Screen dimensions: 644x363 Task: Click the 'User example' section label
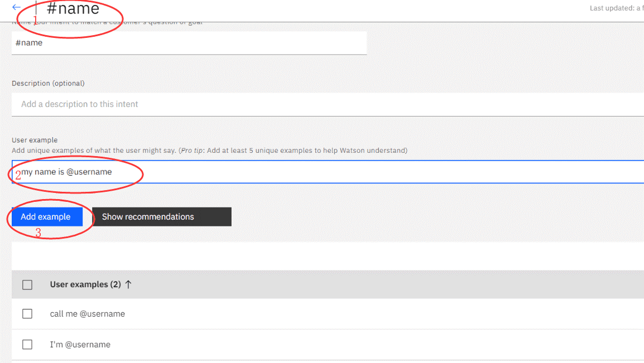point(35,140)
